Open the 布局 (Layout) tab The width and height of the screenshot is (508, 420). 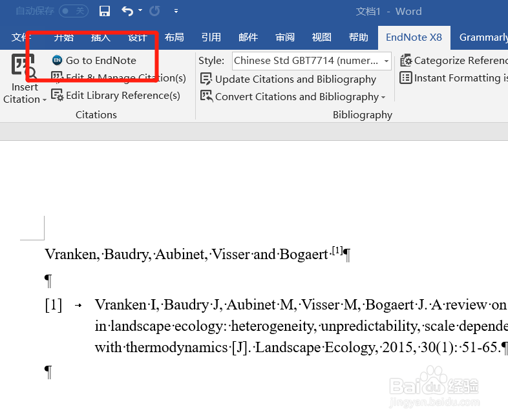[x=175, y=37]
